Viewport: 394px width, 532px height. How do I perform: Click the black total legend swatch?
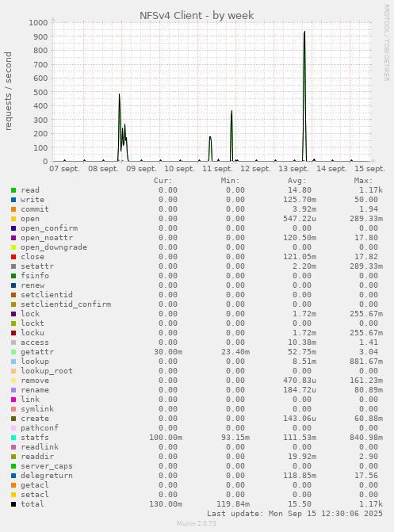pos(13,504)
